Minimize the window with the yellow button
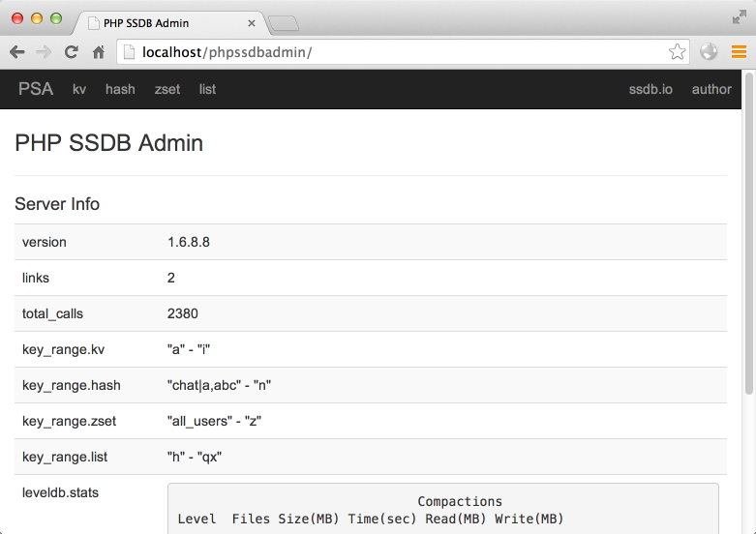Viewport: 756px width, 534px height. tap(37, 18)
